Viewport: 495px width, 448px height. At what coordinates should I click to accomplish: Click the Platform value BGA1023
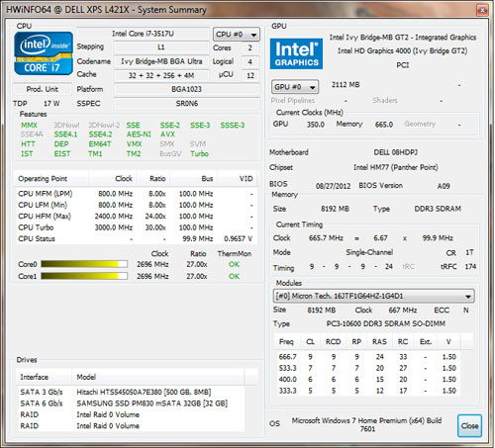tap(186, 89)
